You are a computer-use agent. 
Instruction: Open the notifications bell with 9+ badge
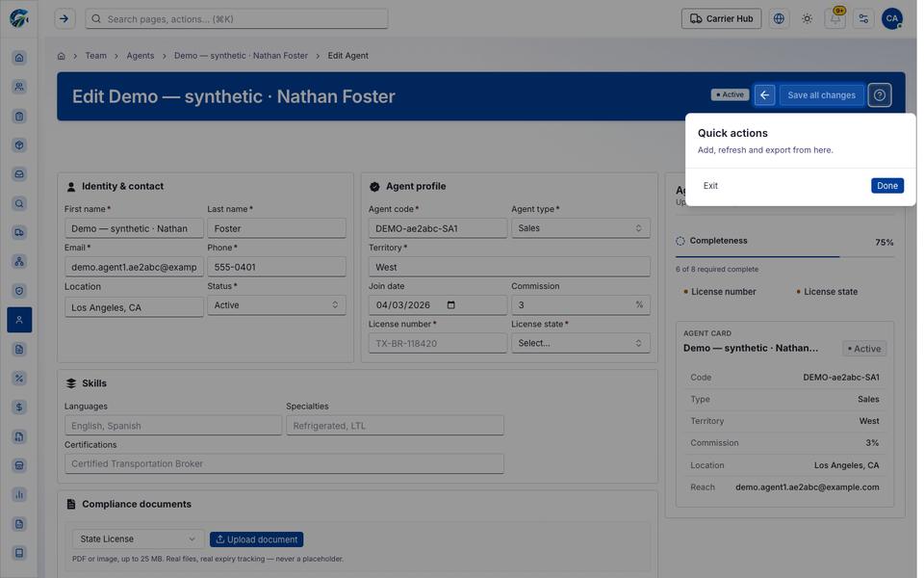point(835,19)
